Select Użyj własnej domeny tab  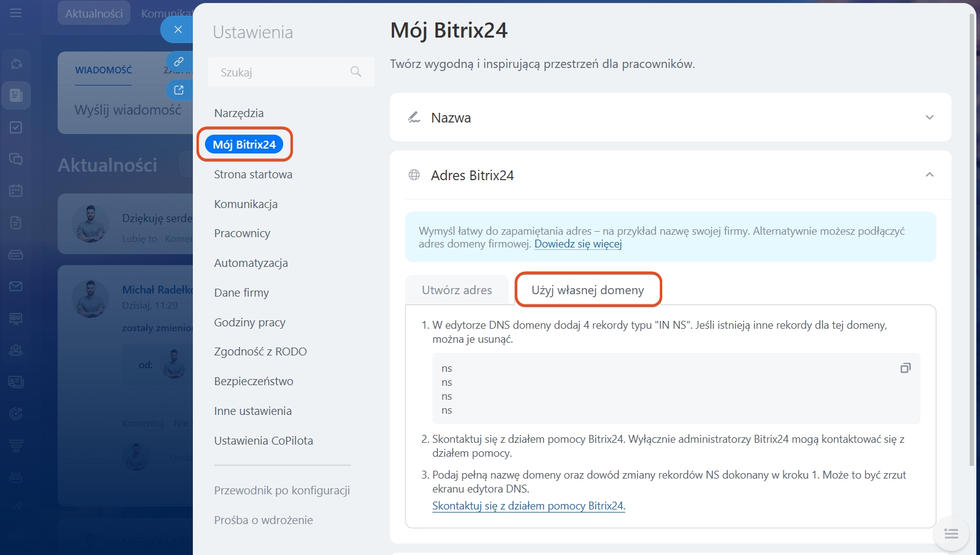click(x=588, y=290)
